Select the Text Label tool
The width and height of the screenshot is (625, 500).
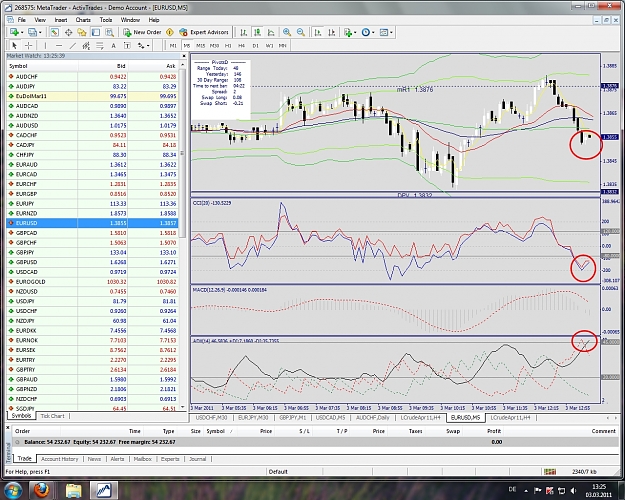[x=127, y=45]
